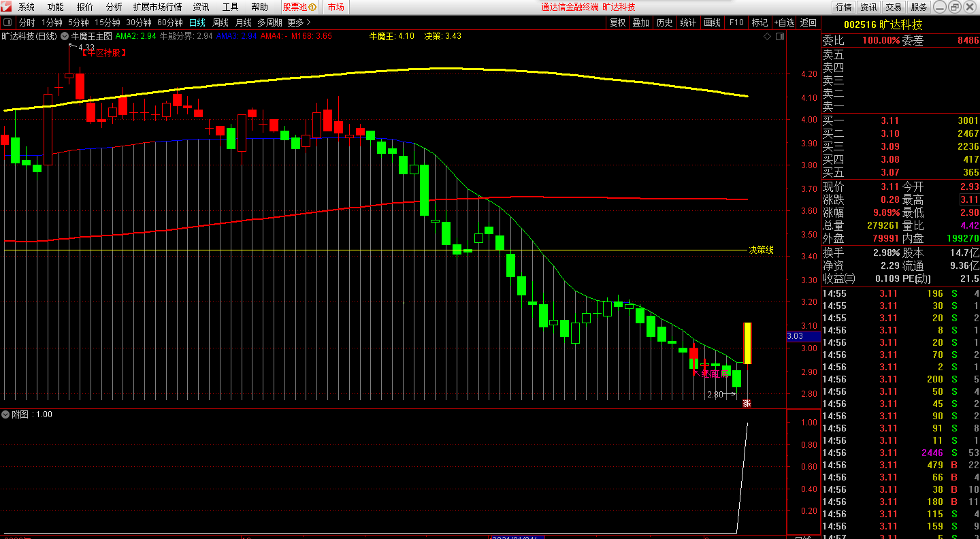Open the F10 company info
The image size is (980, 539).
point(736,22)
